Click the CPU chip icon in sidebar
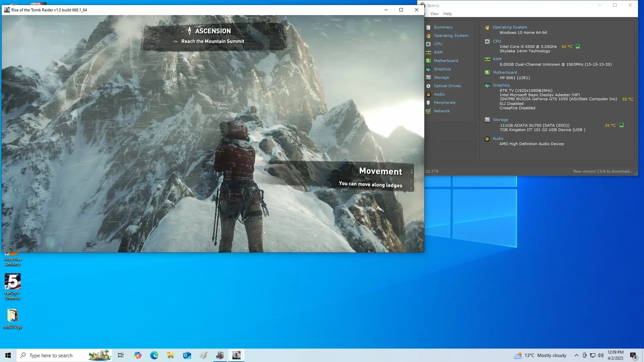Viewport: 644px width, 362px height. tap(428, 44)
